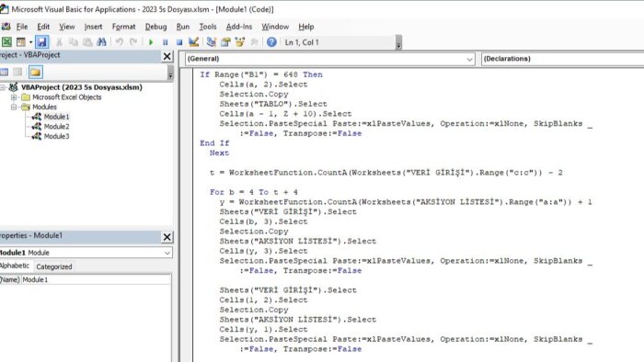Select Module3 in project tree
Screen dimensions: 644x362
[57, 137]
